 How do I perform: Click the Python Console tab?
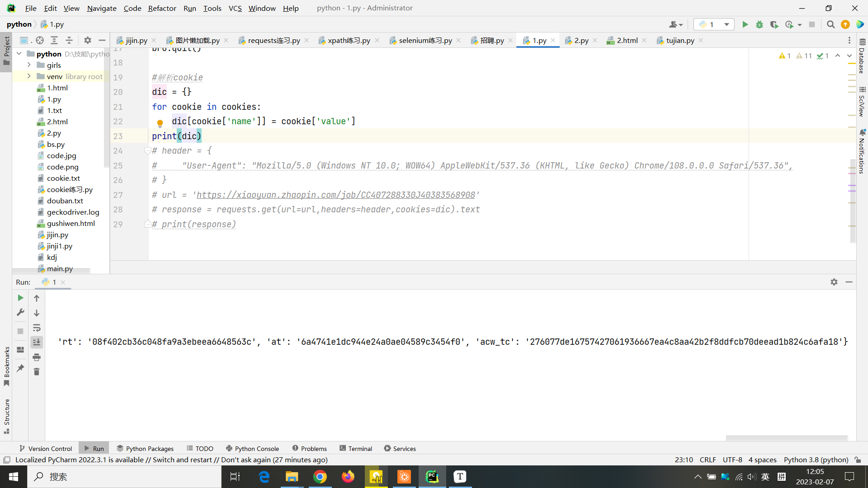256,449
